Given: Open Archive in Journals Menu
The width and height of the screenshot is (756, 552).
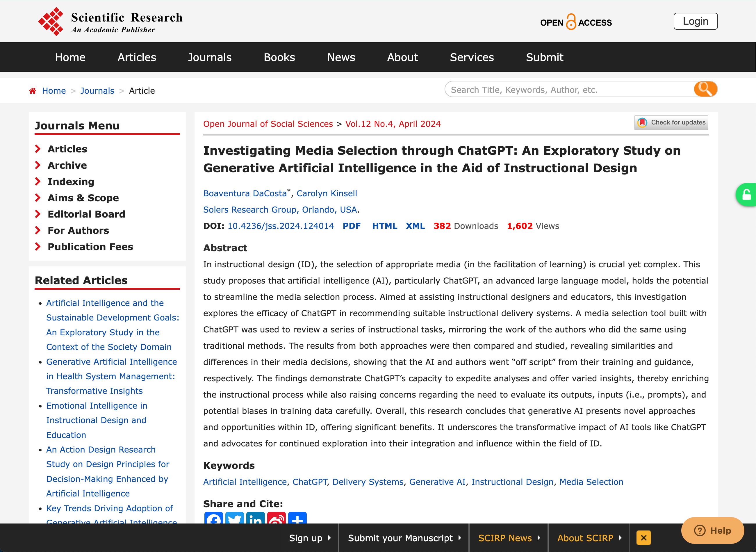Looking at the screenshot, I should point(67,165).
